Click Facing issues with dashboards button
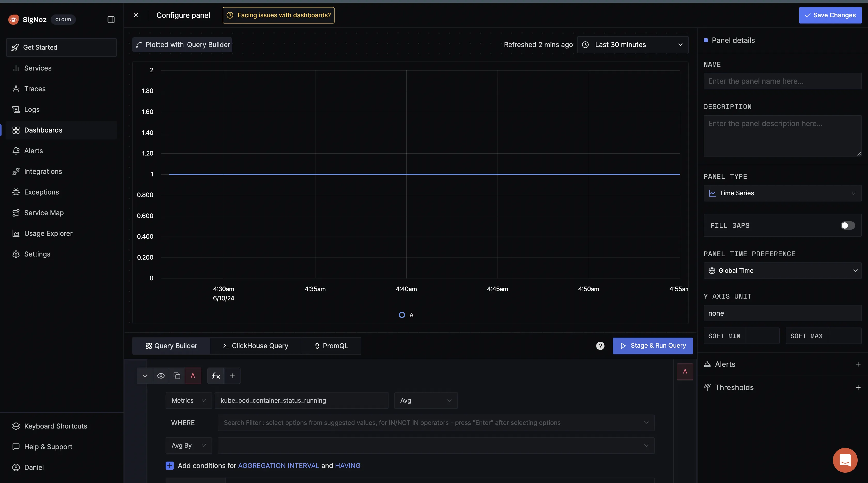The height and width of the screenshot is (483, 868). 278,15
